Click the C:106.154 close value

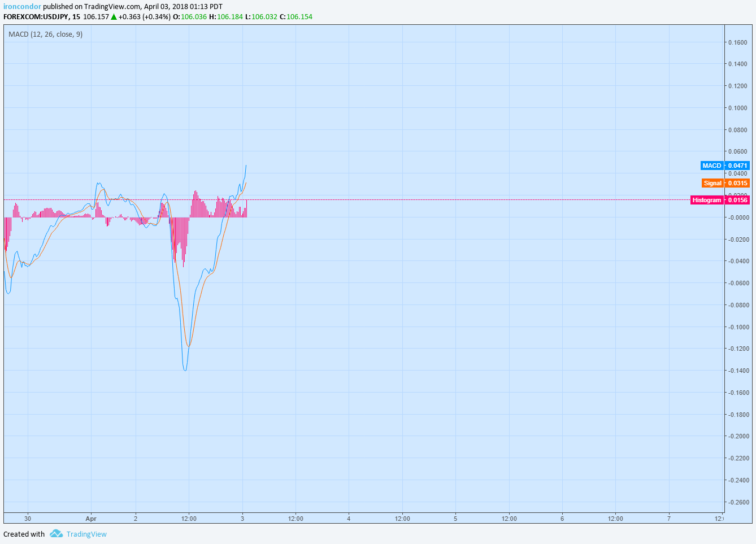point(296,16)
